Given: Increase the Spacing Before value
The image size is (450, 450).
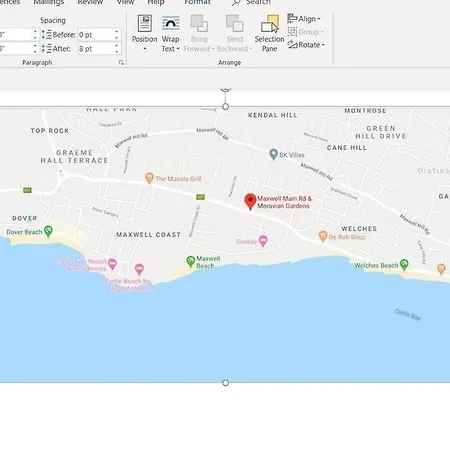Looking at the screenshot, I should (117, 32).
